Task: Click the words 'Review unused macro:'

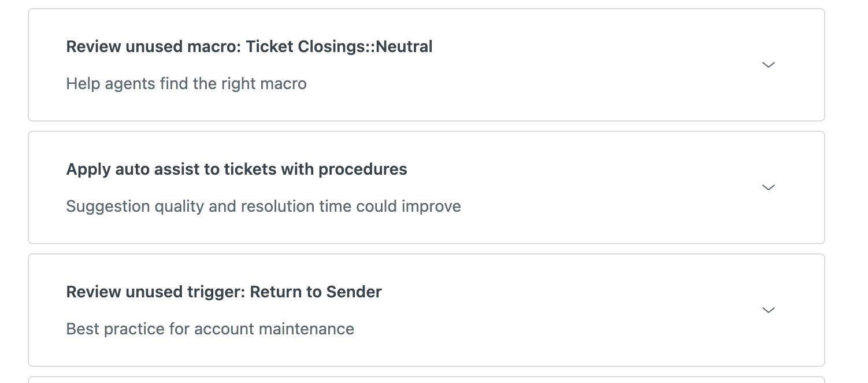Action: tap(153, 47)
